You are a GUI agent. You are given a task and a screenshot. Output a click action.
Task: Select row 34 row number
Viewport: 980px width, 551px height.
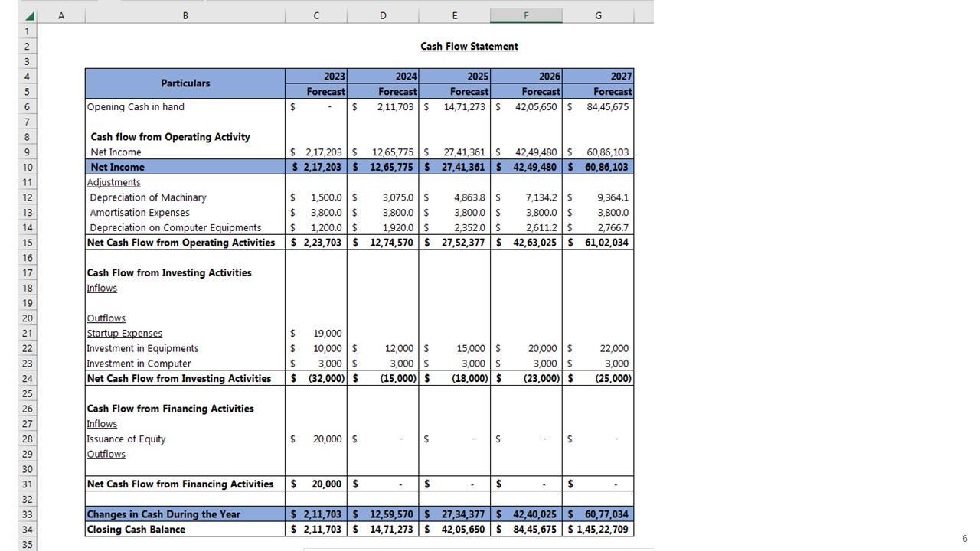pyautogui.click(x=28, y=530)
